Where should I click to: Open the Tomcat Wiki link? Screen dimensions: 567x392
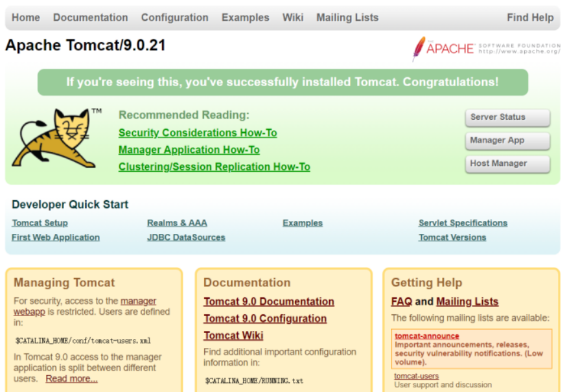click(233, 336)
